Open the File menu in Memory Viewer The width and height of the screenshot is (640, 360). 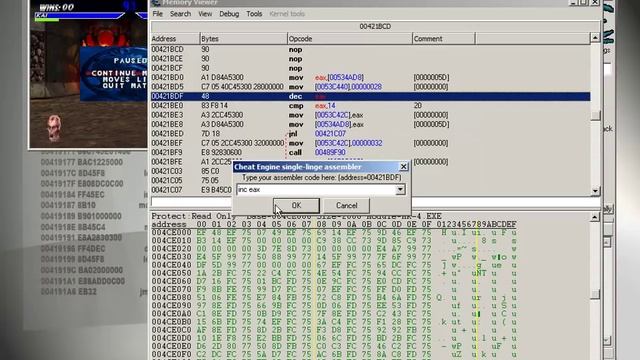(158, 14)
